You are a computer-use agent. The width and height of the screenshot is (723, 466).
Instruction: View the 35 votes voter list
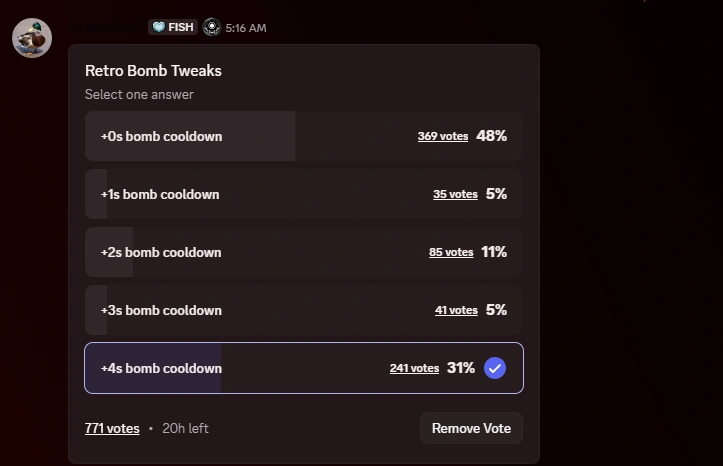(455, 194)
